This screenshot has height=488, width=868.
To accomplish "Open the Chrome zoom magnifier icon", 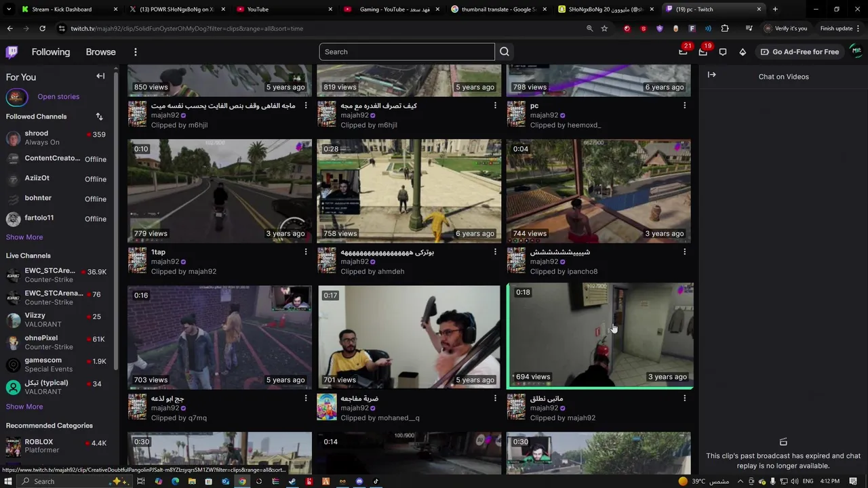I will pos(589,28).
